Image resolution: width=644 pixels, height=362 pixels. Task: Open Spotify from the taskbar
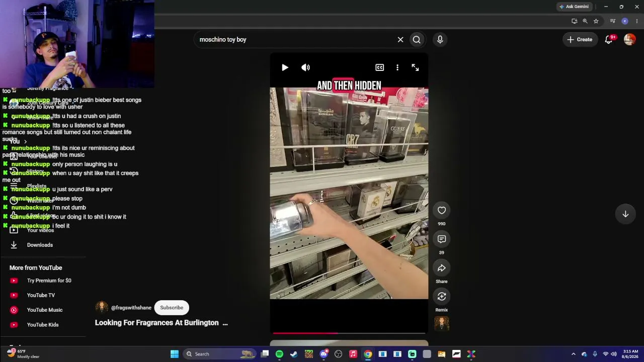279,354
